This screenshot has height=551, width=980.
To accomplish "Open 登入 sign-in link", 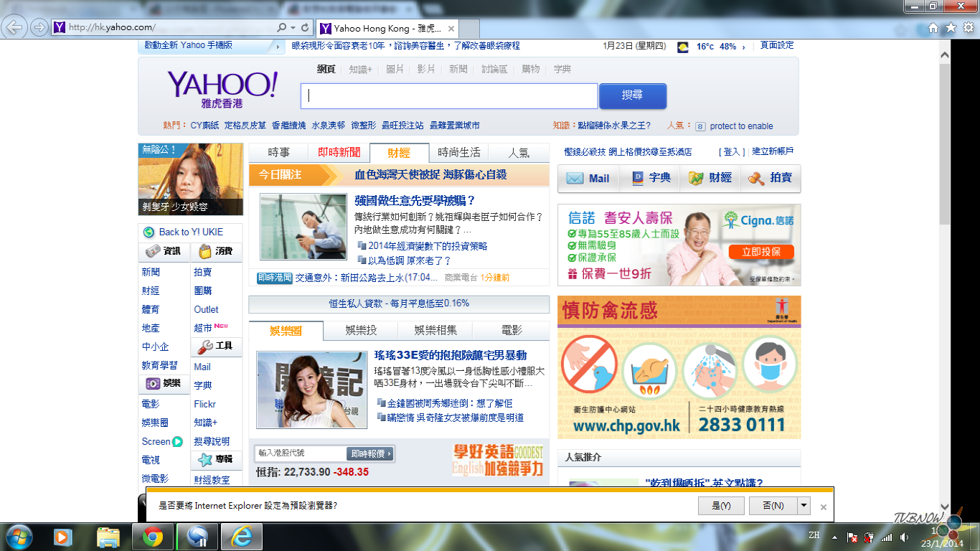I will click(731, 152).
